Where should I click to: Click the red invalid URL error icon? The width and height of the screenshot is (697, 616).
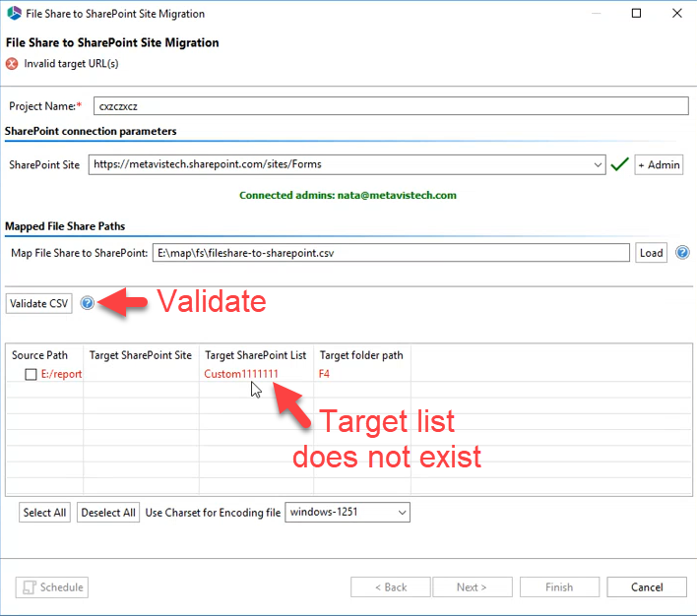coord(12,64)
